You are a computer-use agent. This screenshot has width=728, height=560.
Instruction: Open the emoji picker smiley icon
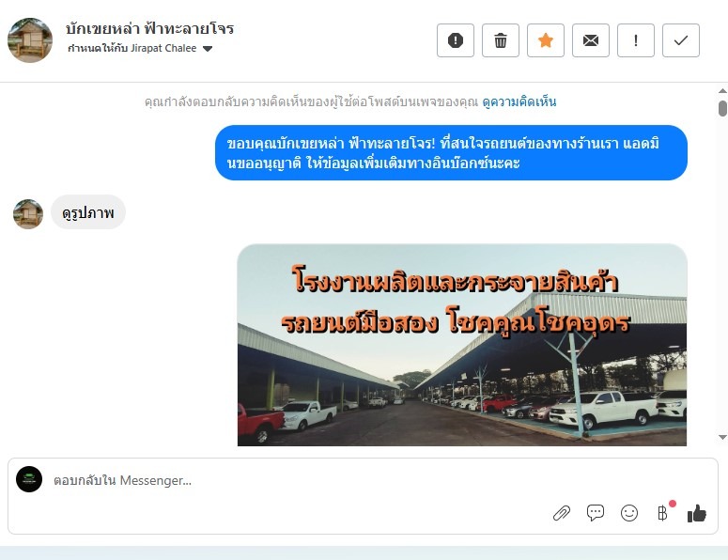[x=629, y=513]
